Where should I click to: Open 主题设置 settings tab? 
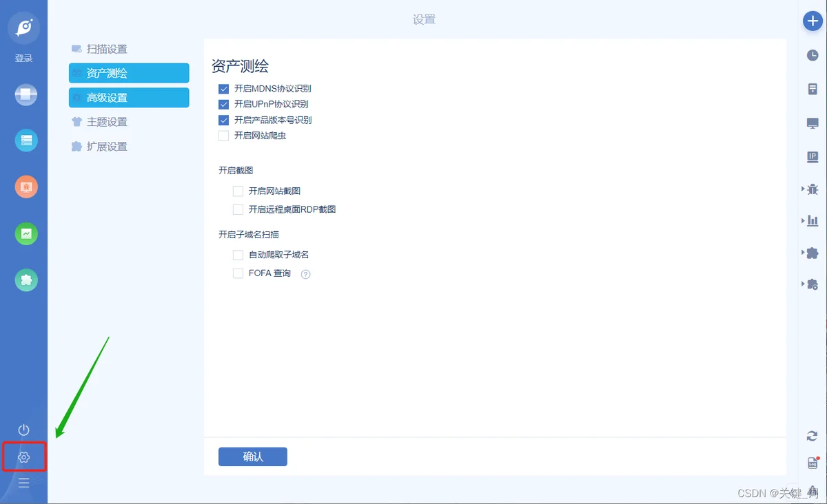click(129, 122)
